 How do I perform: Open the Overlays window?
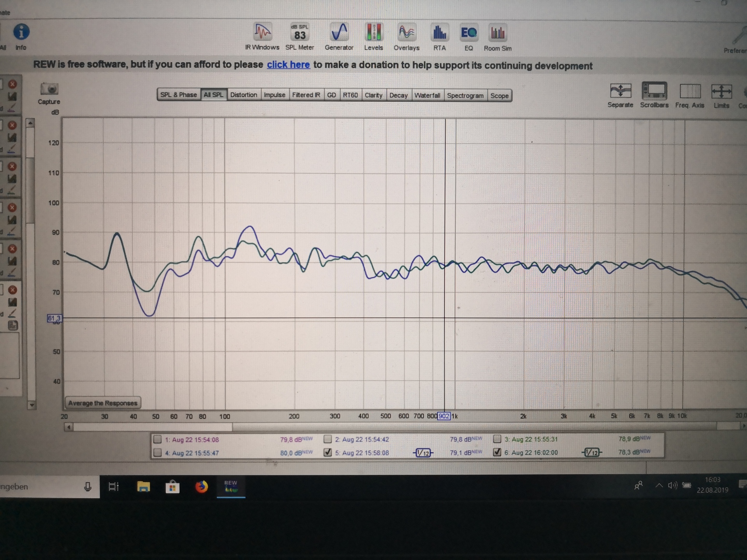pyautogui.click(x=407, y=37)
